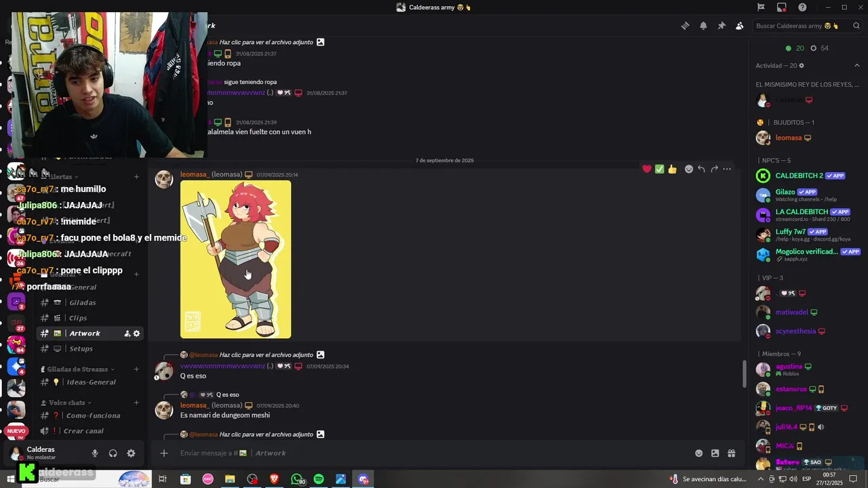Viewport: 868px width, 488px height.
Task: Deafen with headphones icon in user panel
Action: [x=113, y=453]
